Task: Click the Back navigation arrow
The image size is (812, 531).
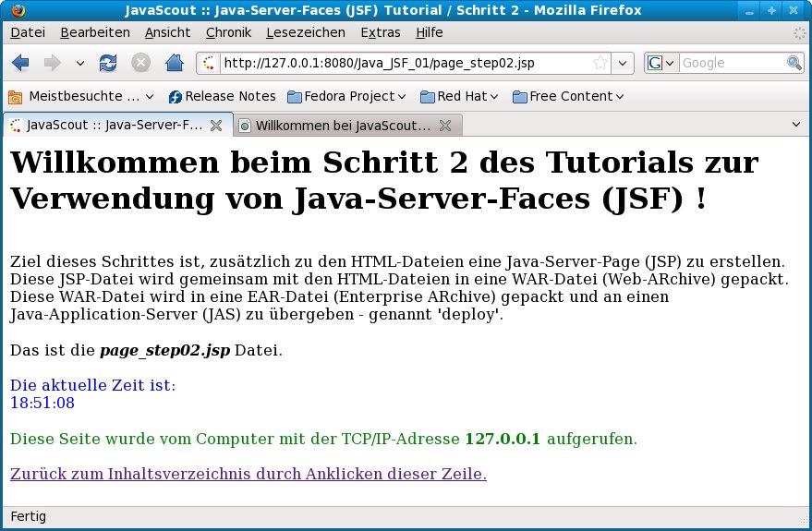Action: pyautogui.click(x=21, y=64)
